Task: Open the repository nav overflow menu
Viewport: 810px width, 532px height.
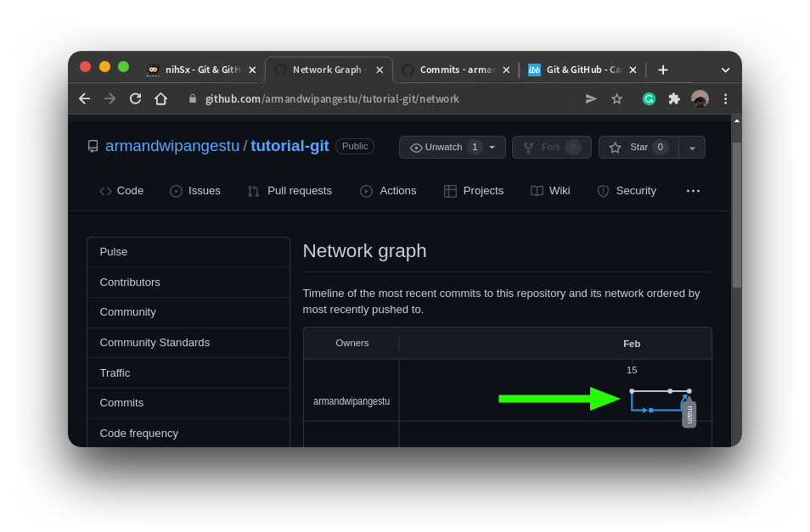Action: (x=693, y=191)
